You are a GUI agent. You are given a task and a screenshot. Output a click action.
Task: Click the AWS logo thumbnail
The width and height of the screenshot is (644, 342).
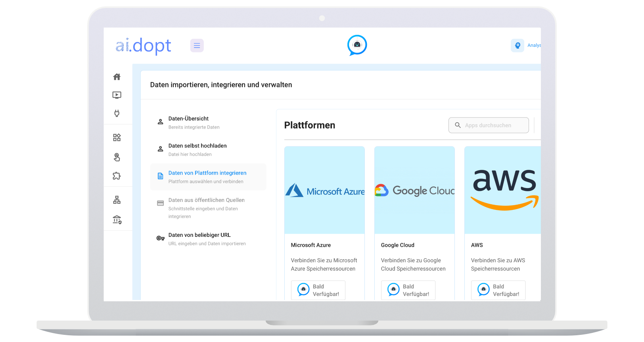click(502, 190)
